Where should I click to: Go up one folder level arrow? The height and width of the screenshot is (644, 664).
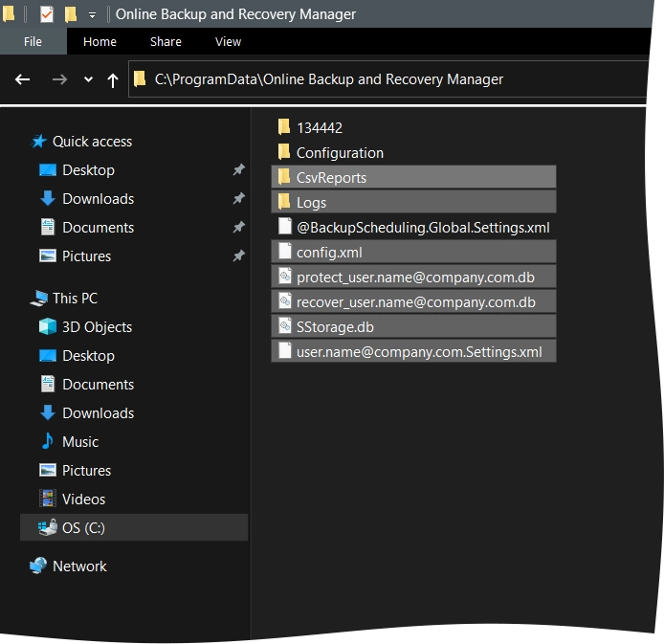(x=113, y=80)
